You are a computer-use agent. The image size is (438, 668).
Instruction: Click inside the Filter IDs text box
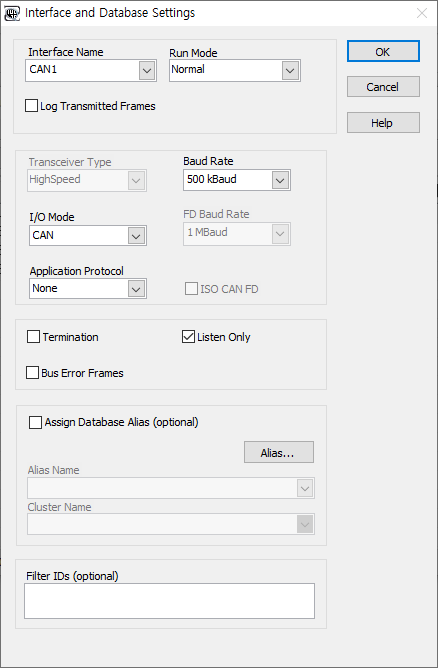click(170, 601)
